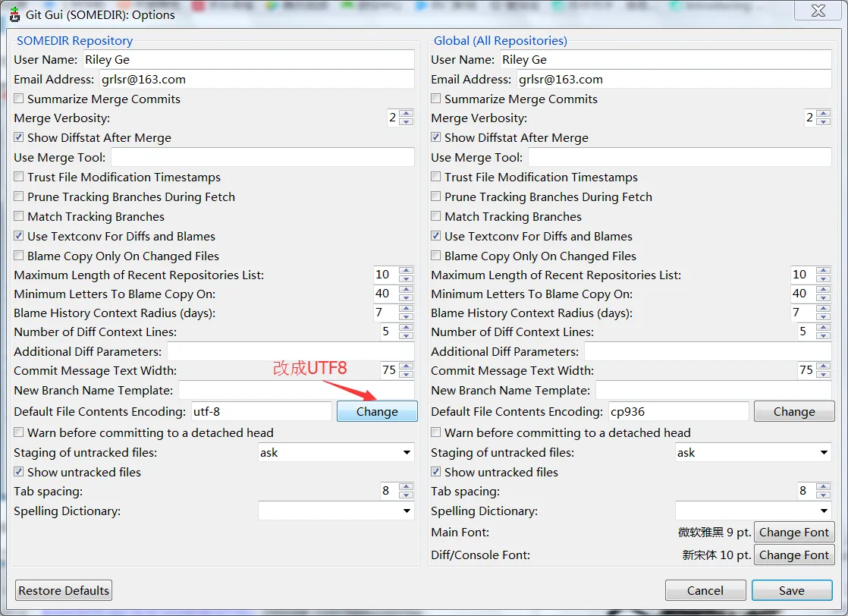
Task: Enable Blame Copy Only On Changed Files in Global
Action: pos(436,255)
